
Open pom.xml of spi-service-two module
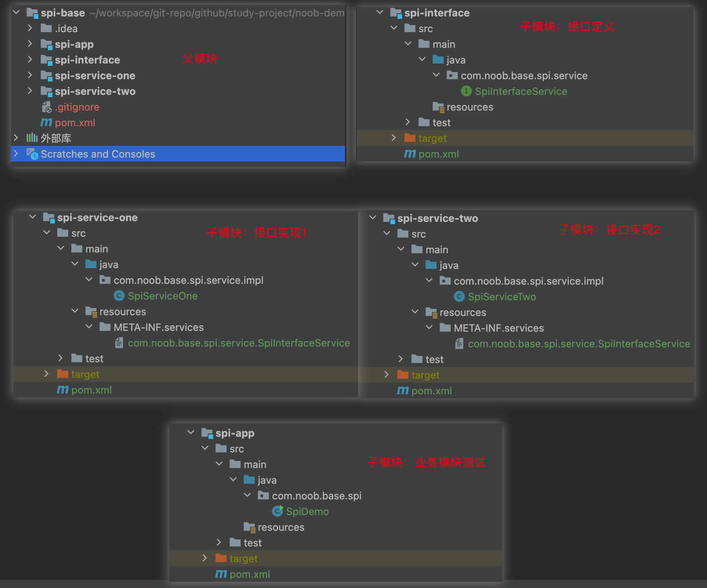(431, 391)
